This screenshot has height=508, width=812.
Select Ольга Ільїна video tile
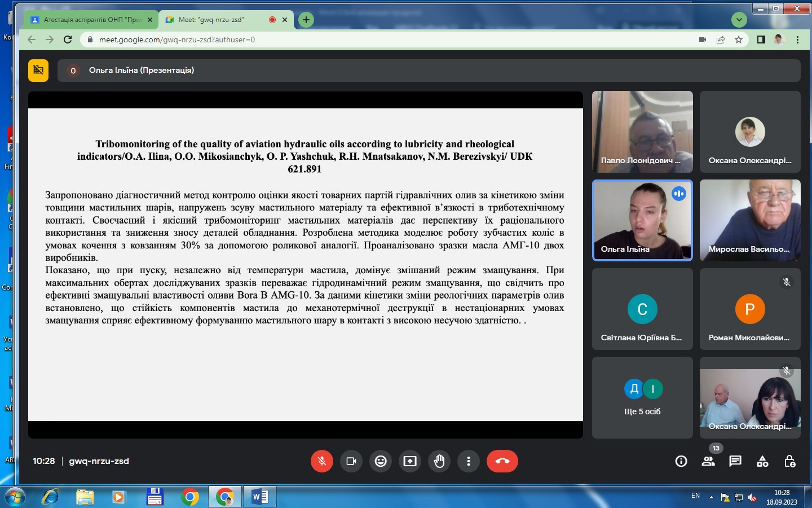coord(642,220)
